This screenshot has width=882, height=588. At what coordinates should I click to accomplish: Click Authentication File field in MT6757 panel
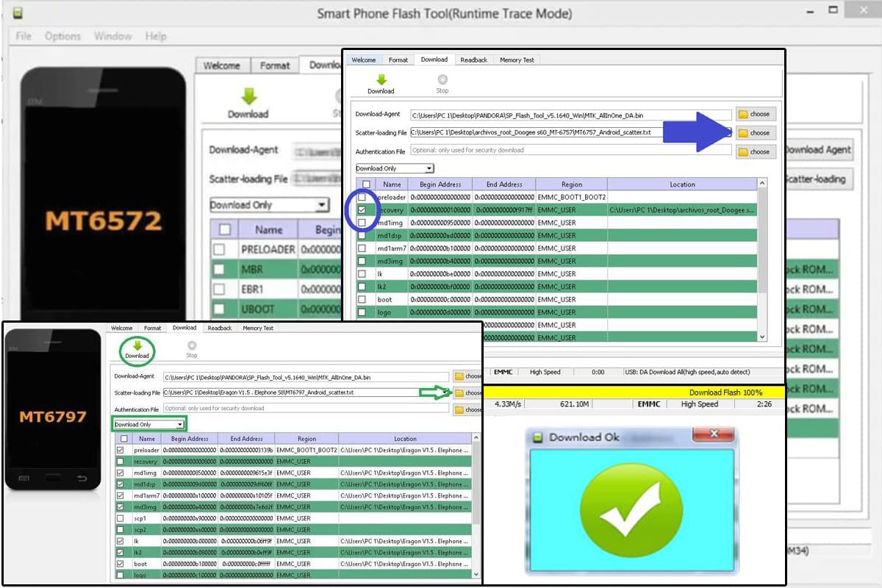[x=571, y=151]
